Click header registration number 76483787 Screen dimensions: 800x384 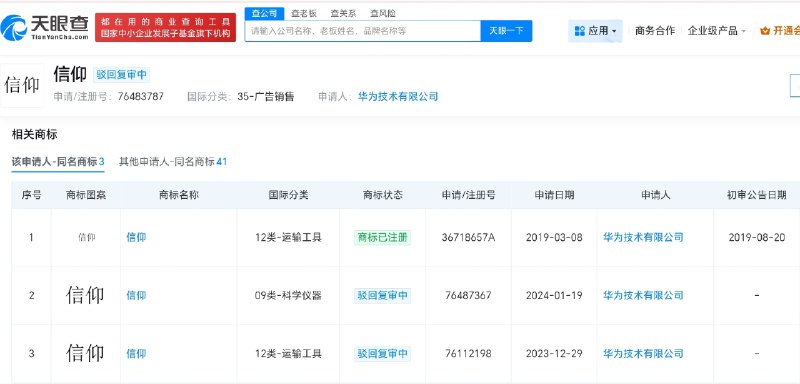tap(140, 97)
